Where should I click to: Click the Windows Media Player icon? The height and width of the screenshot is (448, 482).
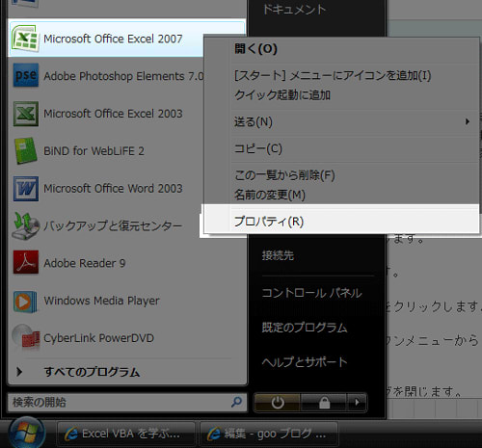[x=25, y=302]
